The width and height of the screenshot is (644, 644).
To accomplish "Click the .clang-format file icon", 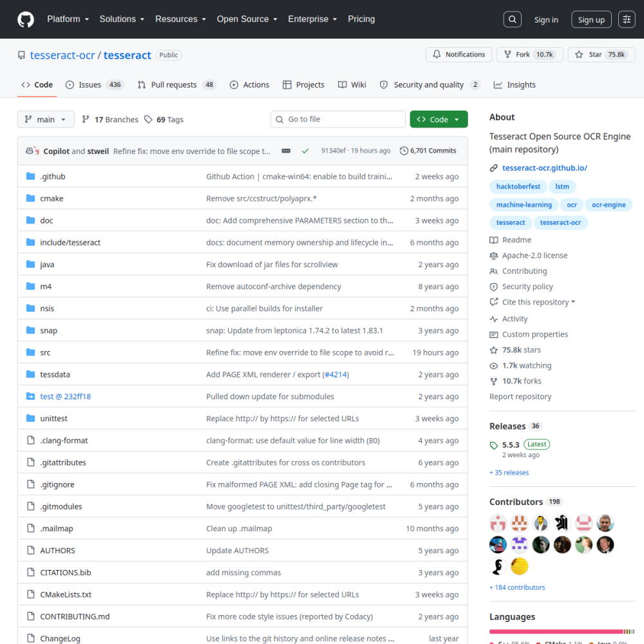I will click(30, 440).
